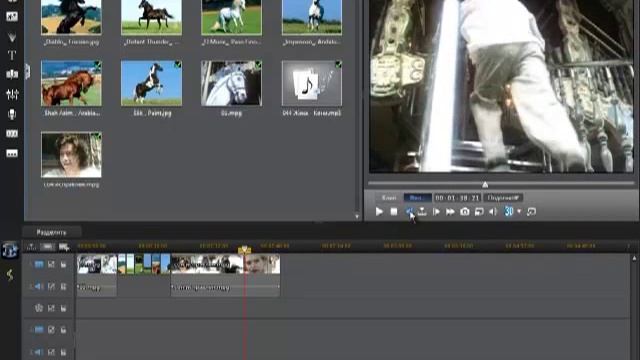This screenshot has width=640, height=360.
Task: Select the music note audio file thumbnail
Action: [x=312, y=83]
